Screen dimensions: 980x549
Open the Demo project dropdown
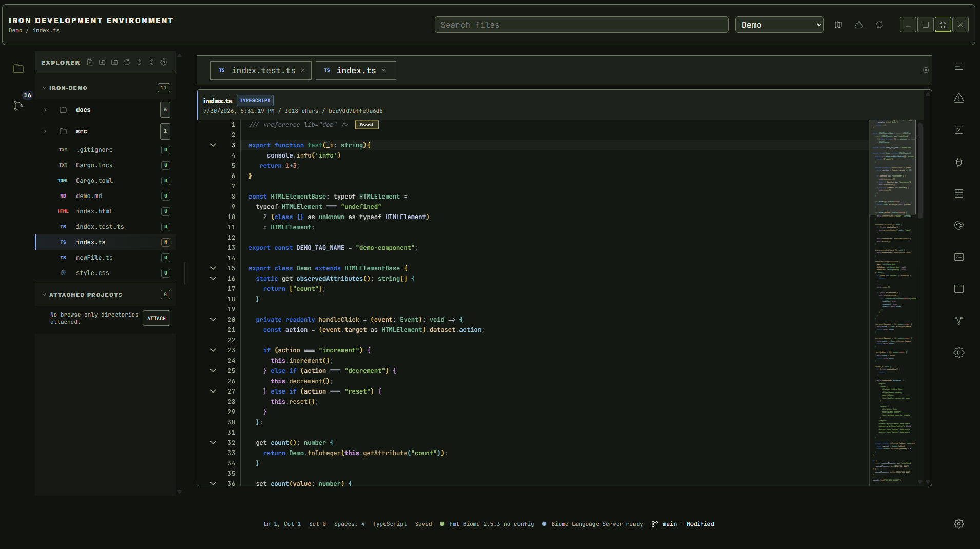pyautogui.click(x=779, y=25)
